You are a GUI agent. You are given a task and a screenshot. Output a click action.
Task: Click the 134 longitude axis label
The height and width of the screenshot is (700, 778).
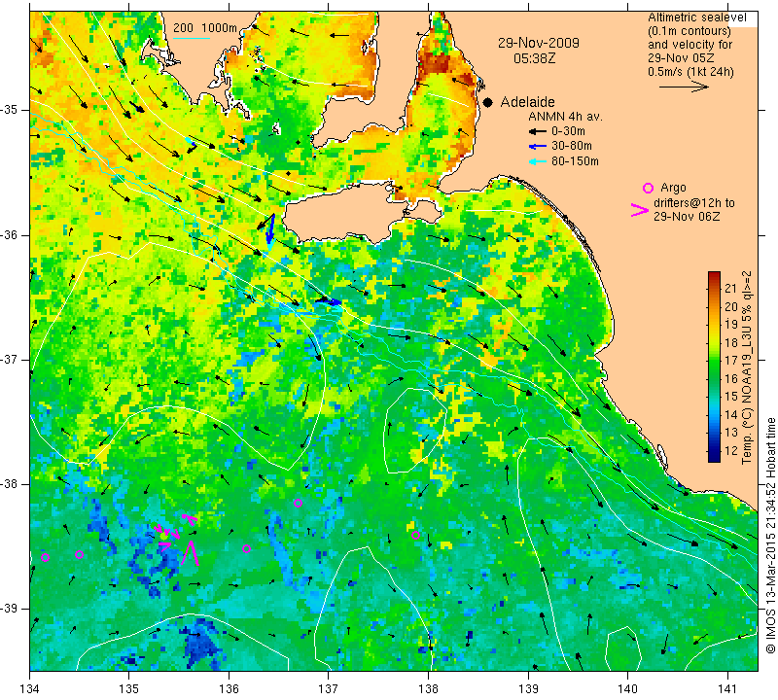pyautogui.click(x=30, y=689)
